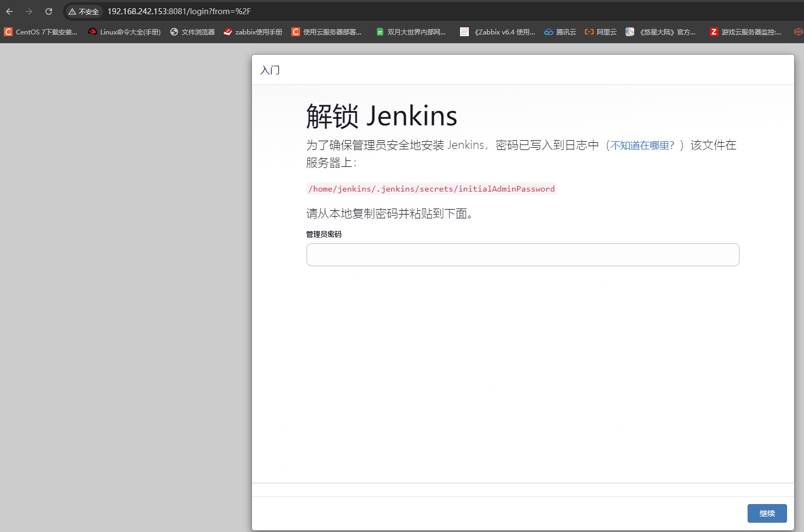This screenshot has height=532, width=804.
Task: Open the 《悠星大陆》官方 bookmark
Action: pyautogui.click(x=661, y=32)
